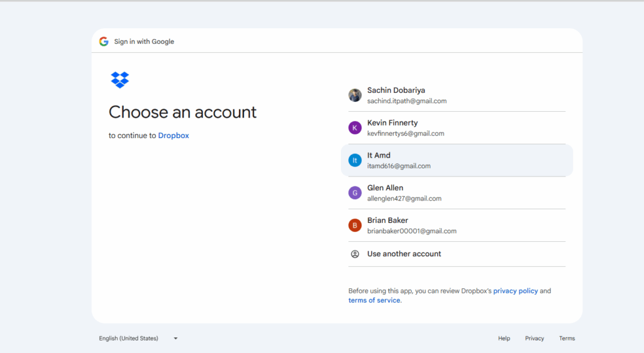Click the Choose an account heading

(x=182, y=112)
